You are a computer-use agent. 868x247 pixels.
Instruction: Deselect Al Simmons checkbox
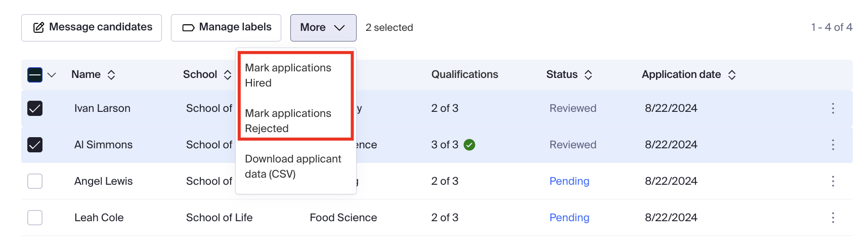tap(35, 145)
